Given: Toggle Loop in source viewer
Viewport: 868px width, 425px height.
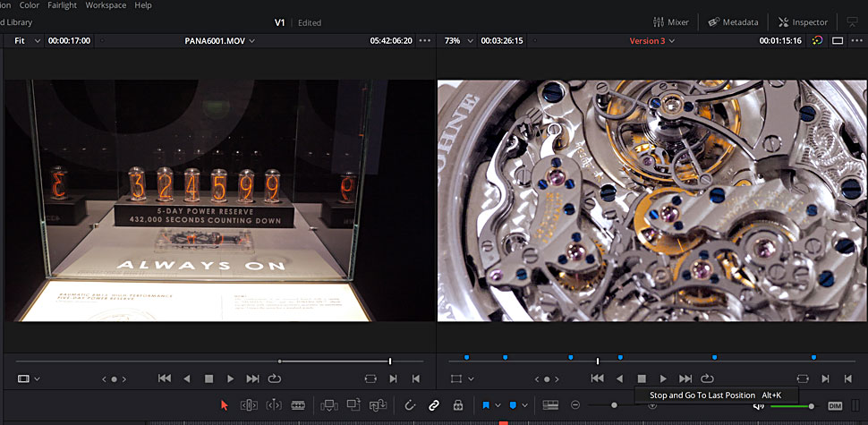Looking at the screenshot, I should click(274, 379).
